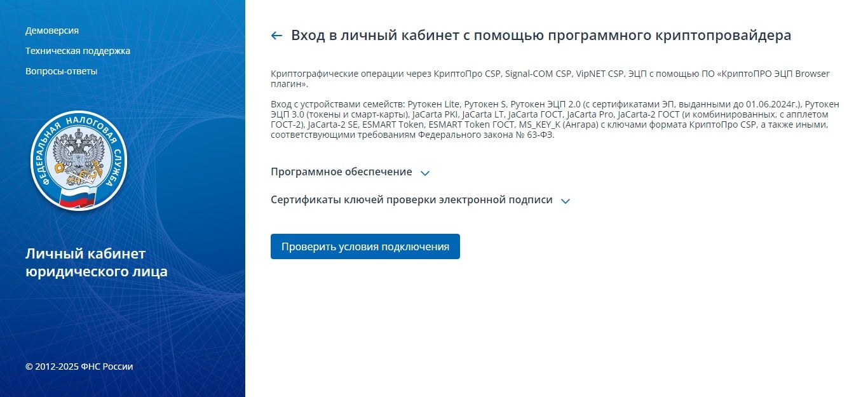
Task: Click paragraph beginning Криптографические операции через КриптоПро
Action: tap(550, 79)
